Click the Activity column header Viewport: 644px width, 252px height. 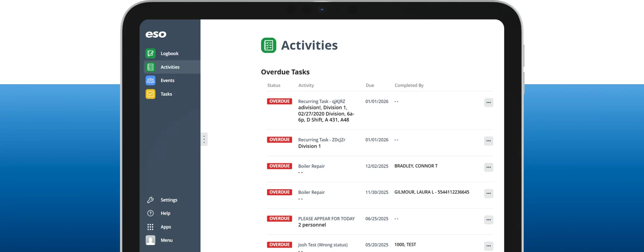[306, 85]
